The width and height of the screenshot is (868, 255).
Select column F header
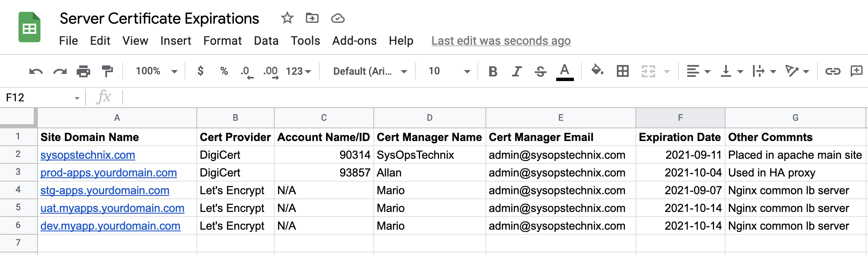pyautogui.click(x=680, y=118)
